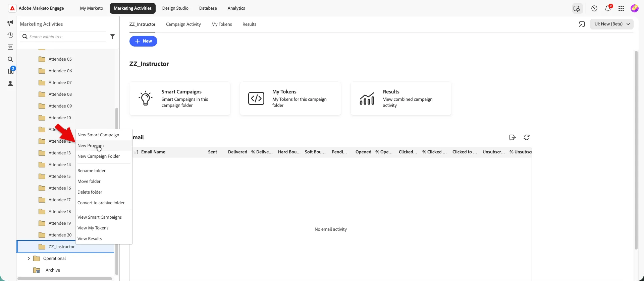Click the blue New button
The image size is (644, 281).
143,41
